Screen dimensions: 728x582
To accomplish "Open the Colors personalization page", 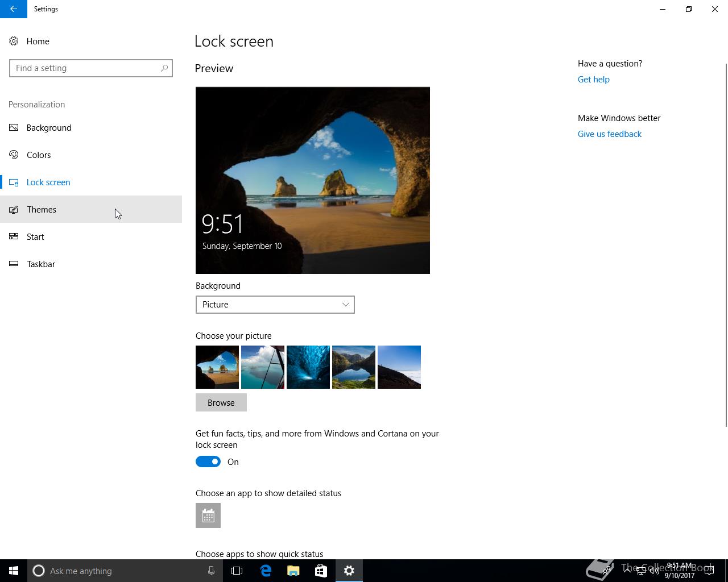I will click(x=91, y=155).
